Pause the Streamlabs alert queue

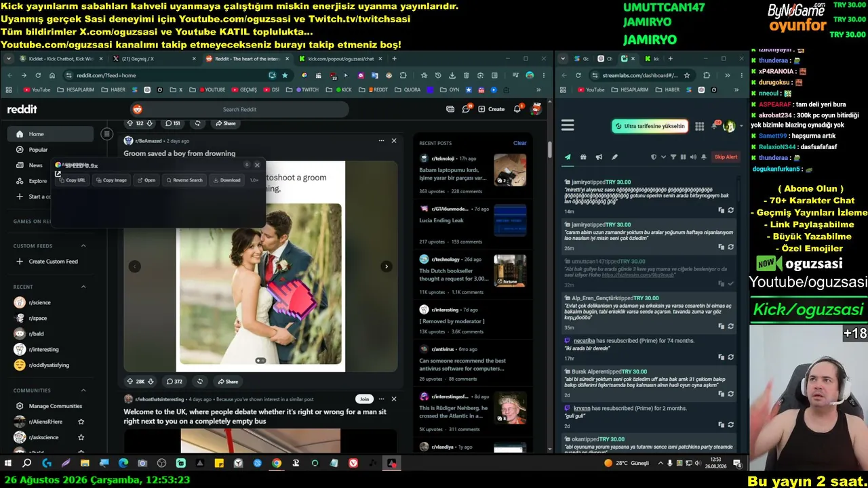683,157
